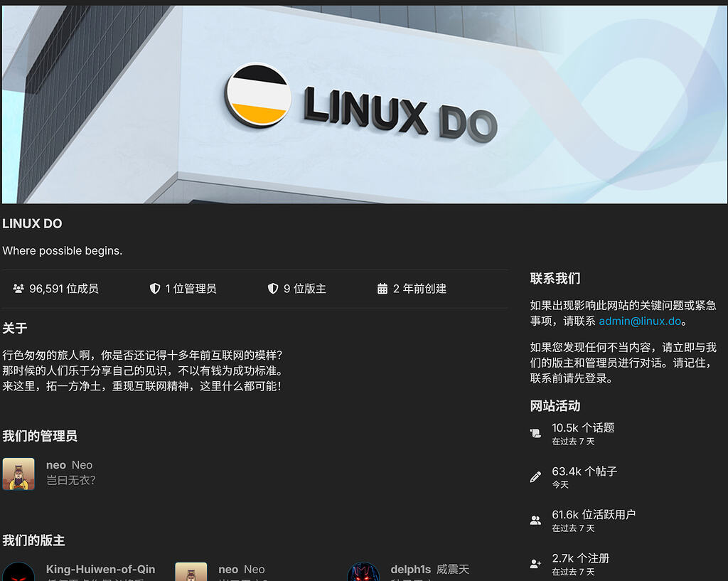The image size is (728, 581).
Task: Click the 2.7k 个注册 statistic
Action: pyautogui.click(x=580, y=558)
